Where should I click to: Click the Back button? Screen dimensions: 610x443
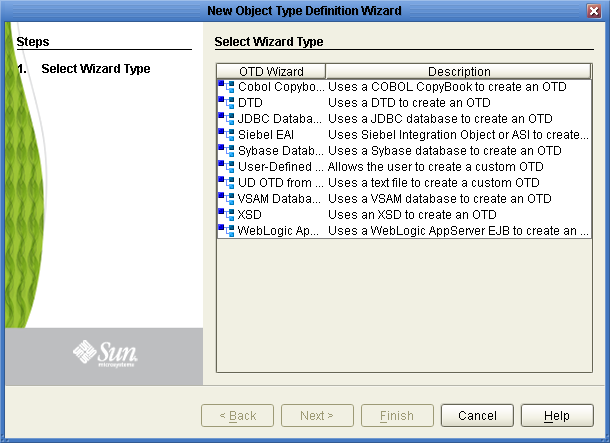point(237,415)
